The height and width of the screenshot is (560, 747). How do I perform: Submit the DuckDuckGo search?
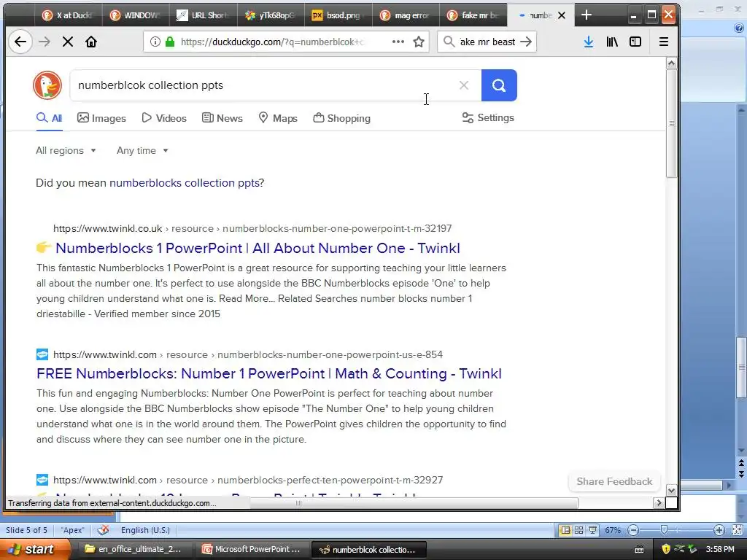pyautogui.click(x=499, y=85)
